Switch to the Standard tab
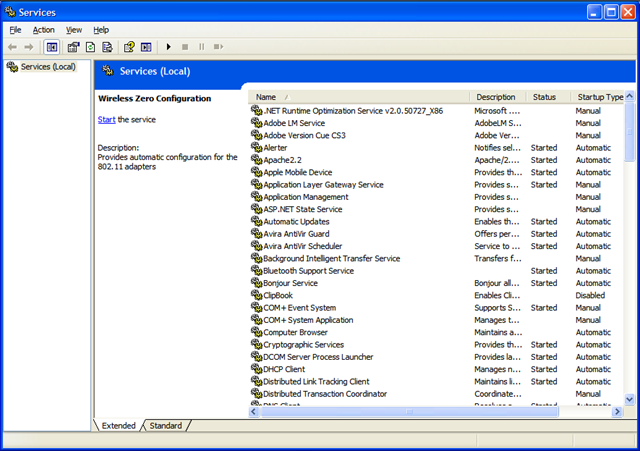640x451 pixels. click(x=166, y=426)
